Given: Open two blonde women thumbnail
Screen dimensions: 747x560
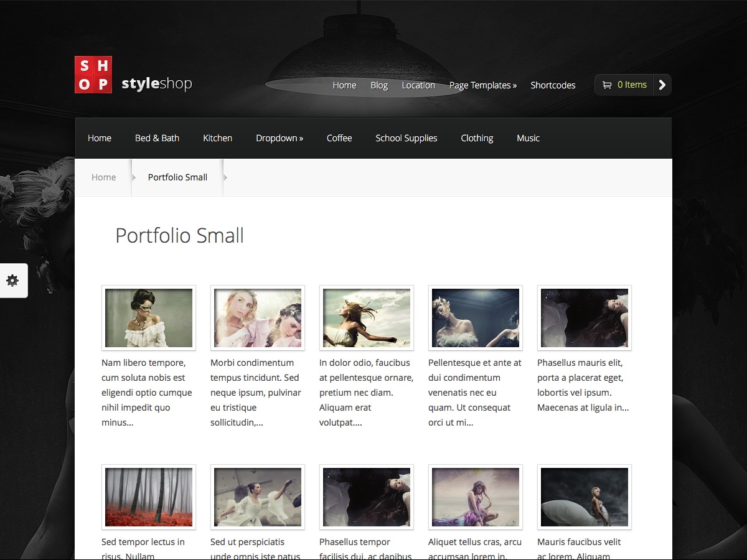Looking at the screenshot, I should (x=258, y=318).
